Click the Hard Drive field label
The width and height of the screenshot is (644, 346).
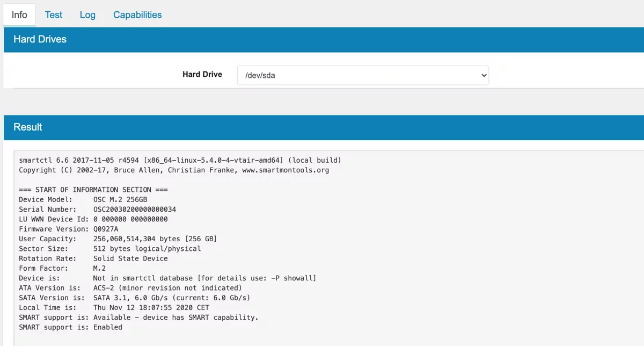pyautogui.click(x=202, y=75)
